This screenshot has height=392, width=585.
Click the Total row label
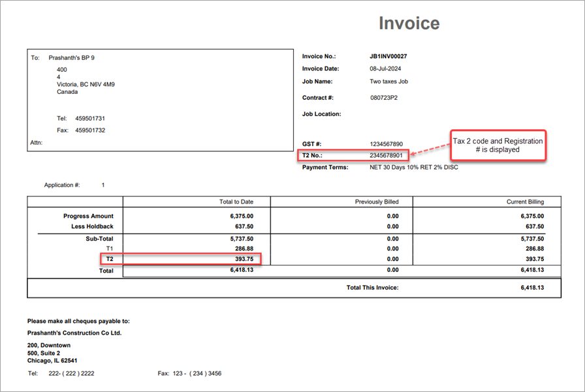tap(106, 271)
